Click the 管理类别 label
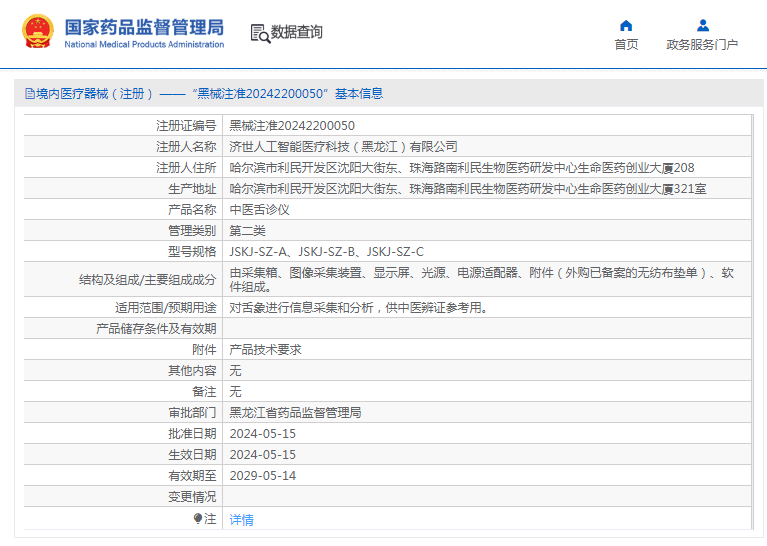The width and height of the screenshot is (767, 546). pyautogui.click(x=192, y=231)
